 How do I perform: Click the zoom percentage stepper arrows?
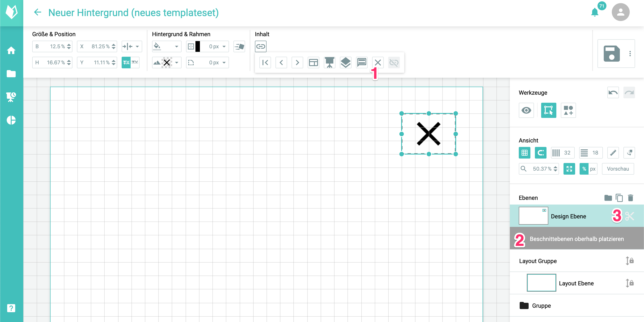point(555,169)
